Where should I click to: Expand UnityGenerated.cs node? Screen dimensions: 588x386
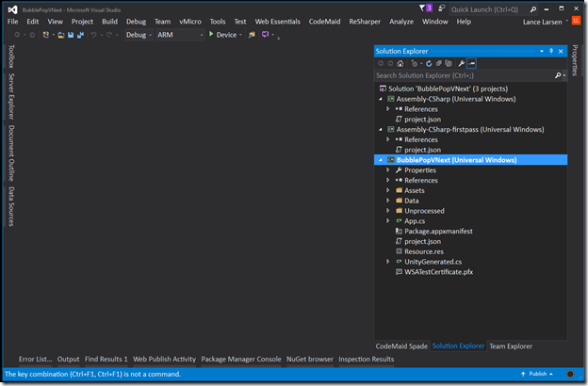pos(388,262)
